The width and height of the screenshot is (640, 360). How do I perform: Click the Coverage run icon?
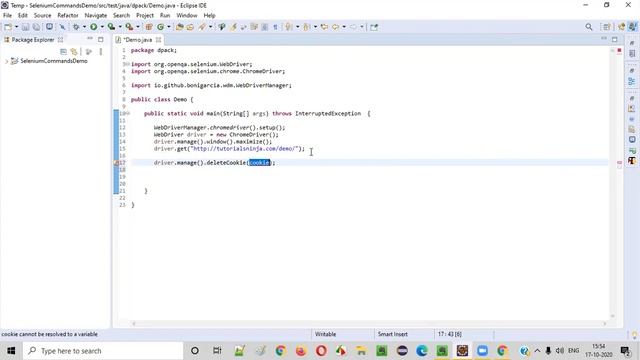[111, 27]
